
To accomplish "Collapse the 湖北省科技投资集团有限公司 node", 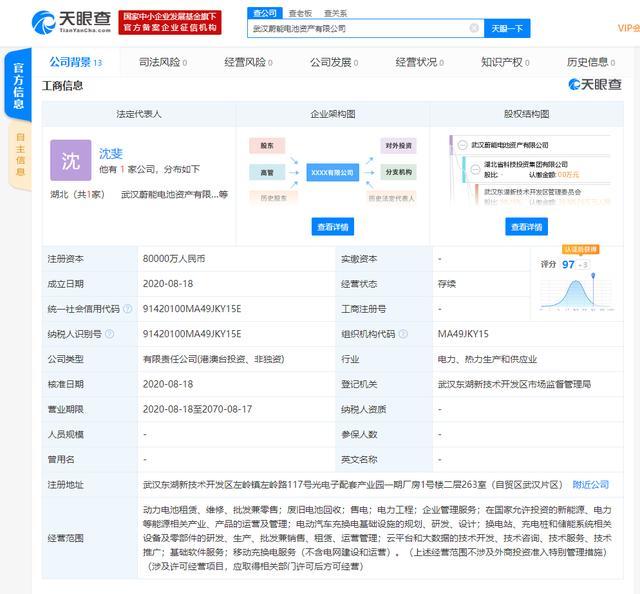I will pos(476,169).
